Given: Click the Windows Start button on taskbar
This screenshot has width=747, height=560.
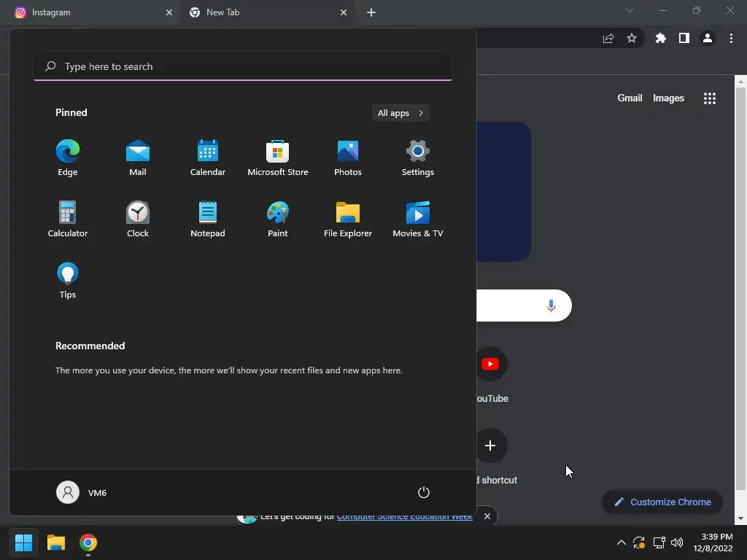Looking at the screenshot, I should (23, 542).
